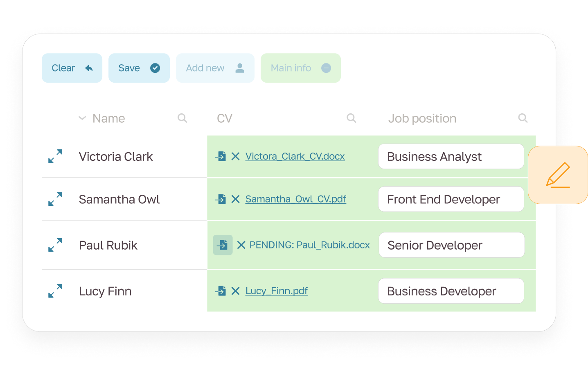Viewport: 588px width, 365px height.
Task: Expand the Paul Rubik row
Action: coord(55,245)
